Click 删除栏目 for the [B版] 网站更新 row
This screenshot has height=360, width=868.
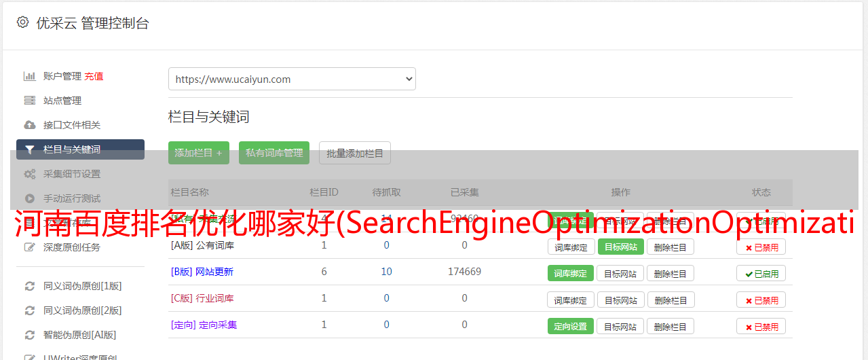click(x=671, y=274)
